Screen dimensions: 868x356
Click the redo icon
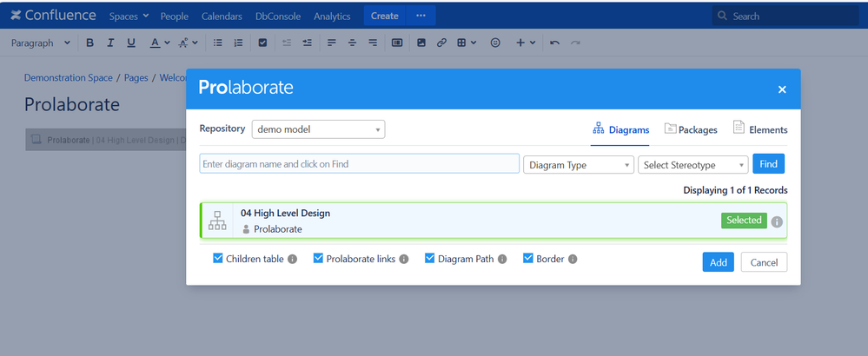(575, 43)
